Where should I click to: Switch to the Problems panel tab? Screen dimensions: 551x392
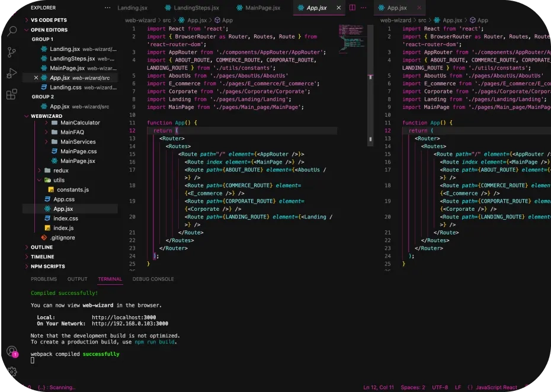click(x=44, y=279)
